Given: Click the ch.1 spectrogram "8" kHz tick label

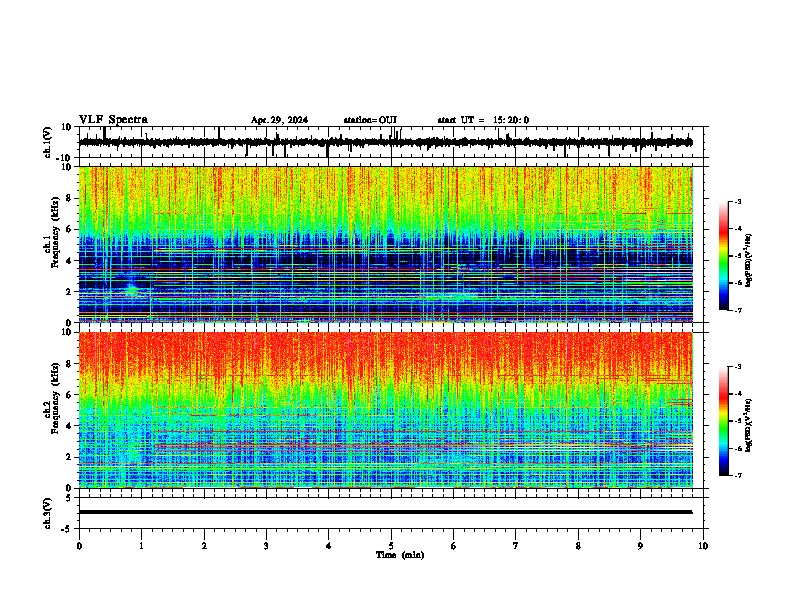Looking at the screenshot, I should [x=69, y=198].
